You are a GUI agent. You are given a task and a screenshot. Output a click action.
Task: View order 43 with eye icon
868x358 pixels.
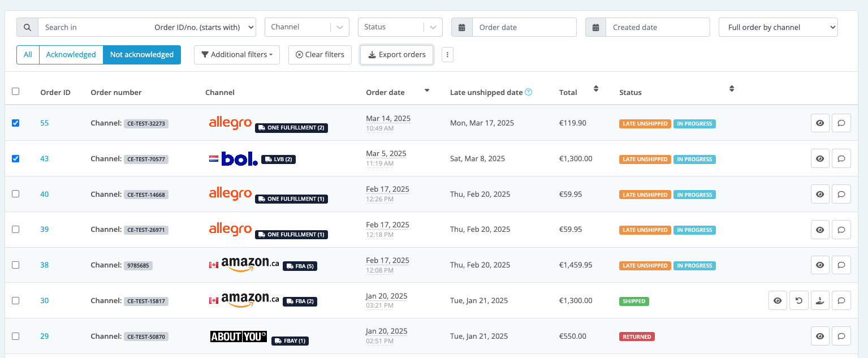[820, 159]
